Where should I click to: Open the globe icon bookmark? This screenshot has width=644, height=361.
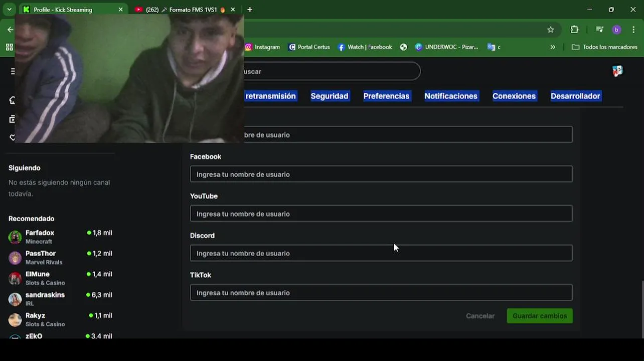(403, 47)
